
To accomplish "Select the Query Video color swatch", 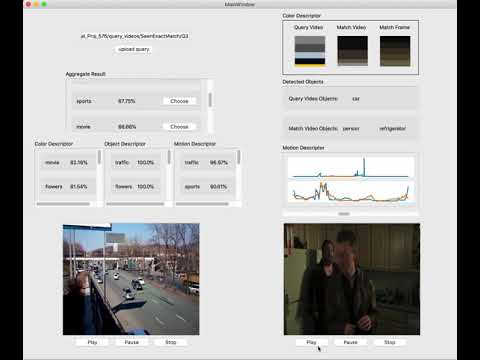I will pyautogui.click(x=310, y=51).
